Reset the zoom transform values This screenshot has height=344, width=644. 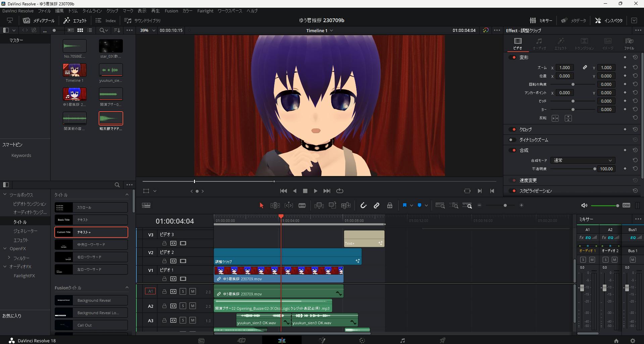(x=635, y=67)
